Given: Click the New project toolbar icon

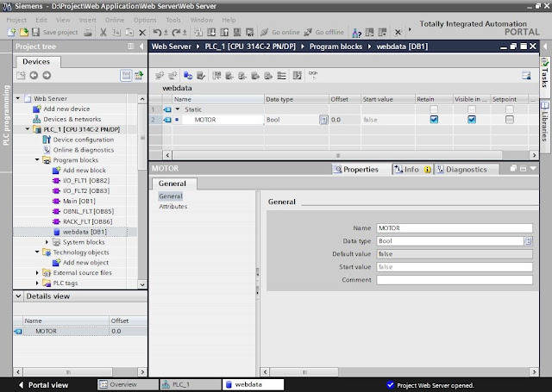Looking at the screenshot, I should 11,33.
